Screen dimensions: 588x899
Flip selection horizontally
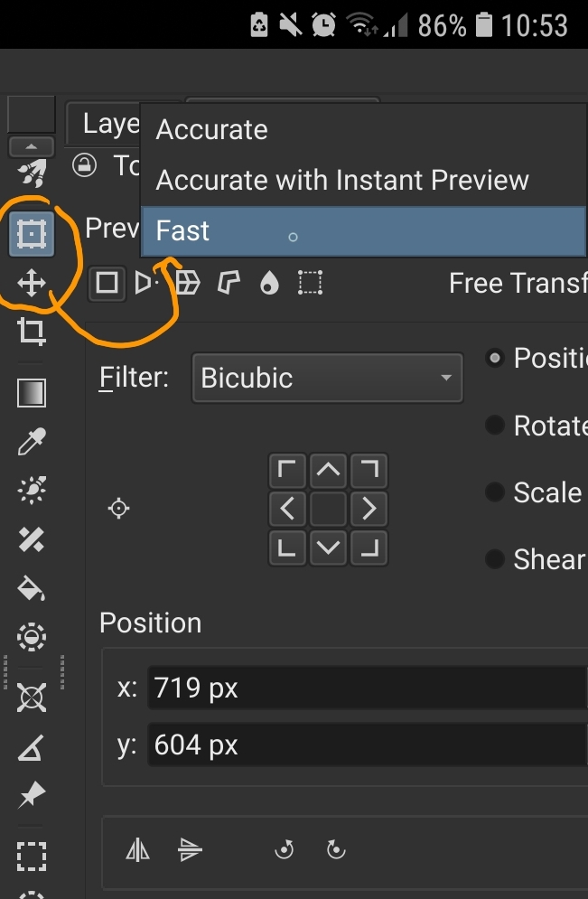(x=137, y=849)
